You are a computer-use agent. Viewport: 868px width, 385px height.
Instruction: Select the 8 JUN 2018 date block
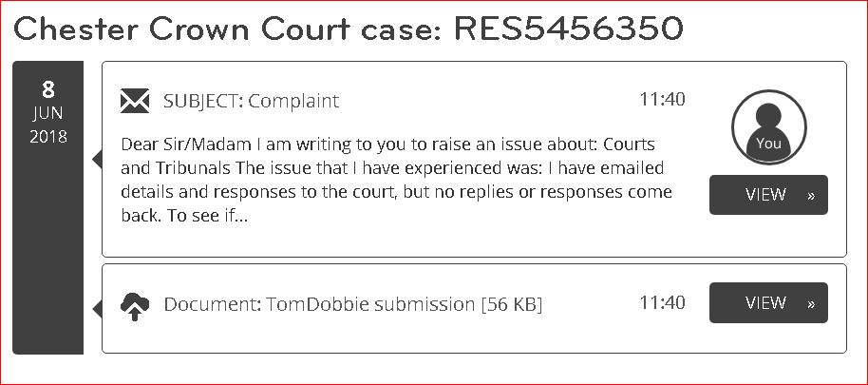click(48, 208)
